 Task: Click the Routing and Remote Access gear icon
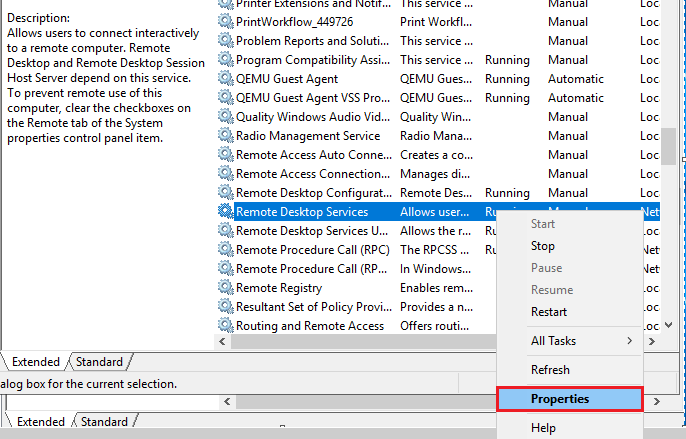226,326
